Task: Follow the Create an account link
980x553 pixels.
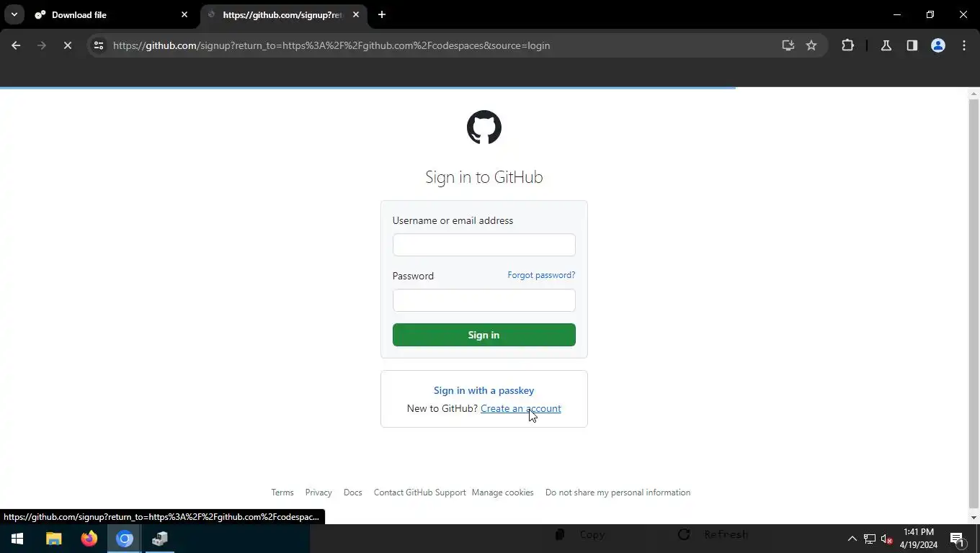Action: [x=521, y=408]
